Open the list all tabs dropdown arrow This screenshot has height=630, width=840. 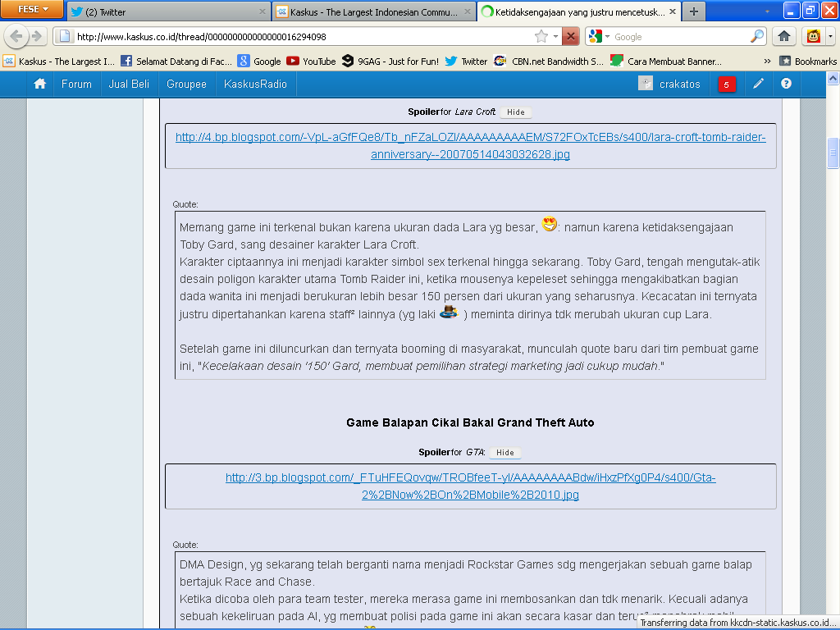click(767, 11)
